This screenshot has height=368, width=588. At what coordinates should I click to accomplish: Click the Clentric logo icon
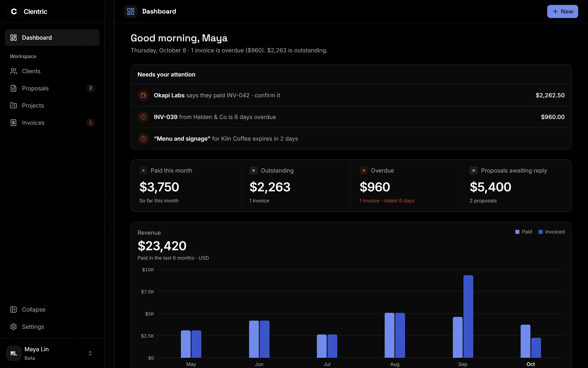coord(14,11)
